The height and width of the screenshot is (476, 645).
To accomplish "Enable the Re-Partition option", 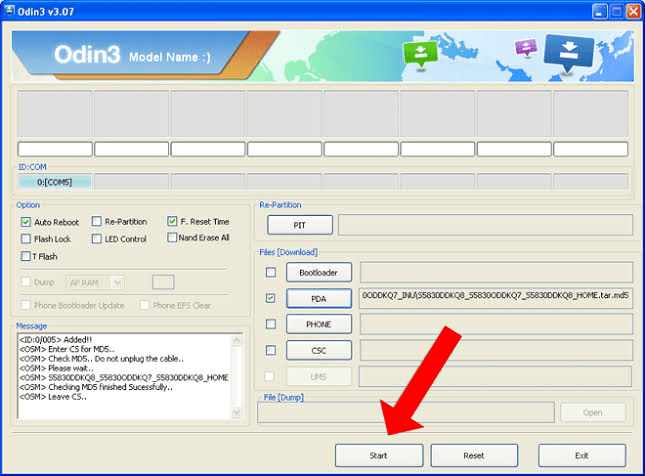I will [x=96, y=221].
